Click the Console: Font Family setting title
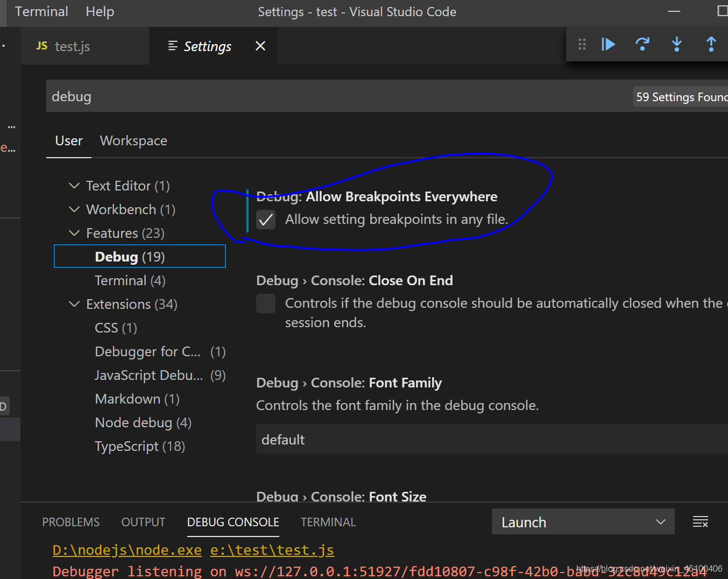The height and width of the screenshot is (579, 728). pyautogui.click(x=349, y=383)
